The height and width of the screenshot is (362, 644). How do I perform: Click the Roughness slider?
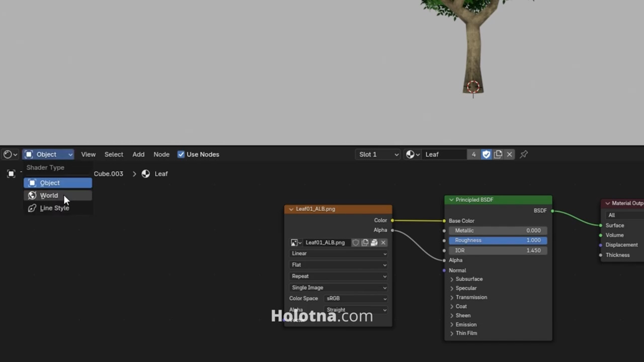[498, 240]
